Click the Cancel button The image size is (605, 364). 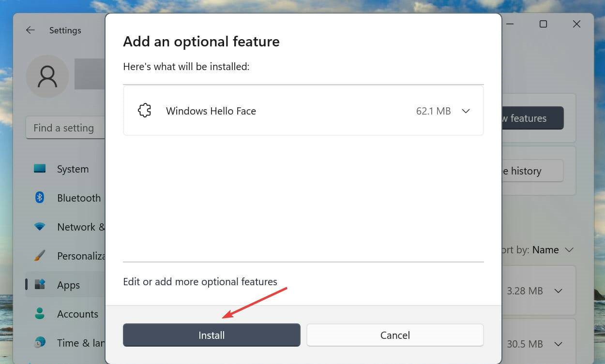point(395,335)
